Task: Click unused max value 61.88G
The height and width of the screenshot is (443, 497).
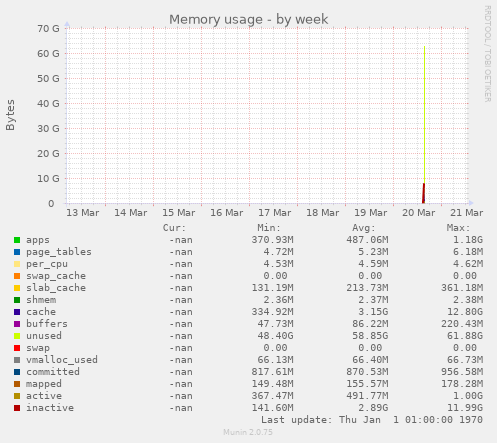Action: click(465, 336)
